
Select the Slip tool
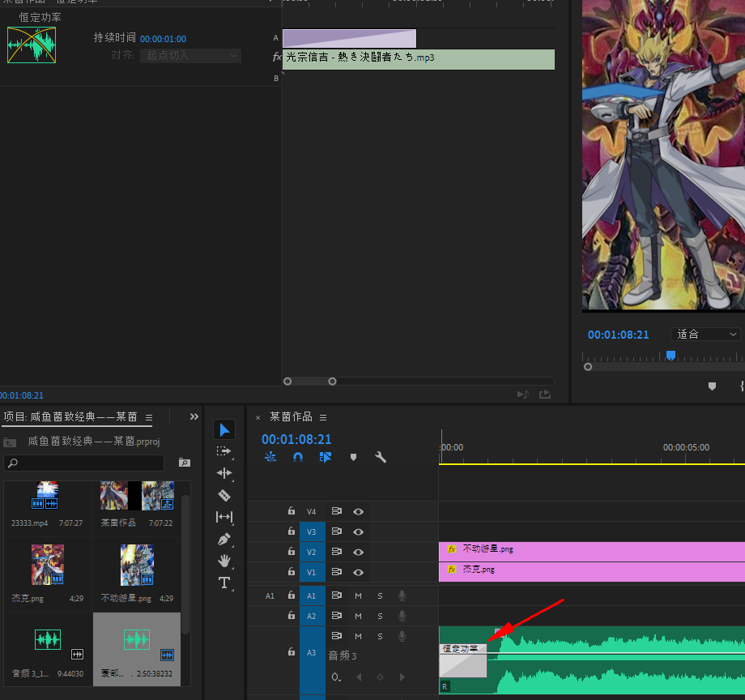pos(223,517)
